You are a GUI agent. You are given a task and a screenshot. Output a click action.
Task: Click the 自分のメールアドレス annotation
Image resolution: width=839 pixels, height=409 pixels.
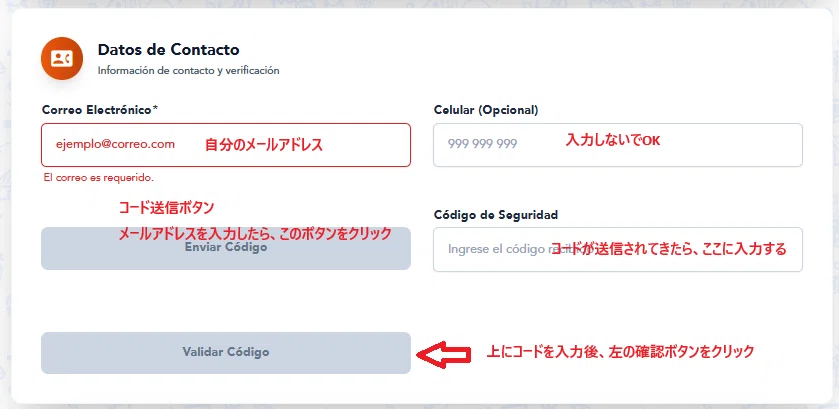point(264,145)
